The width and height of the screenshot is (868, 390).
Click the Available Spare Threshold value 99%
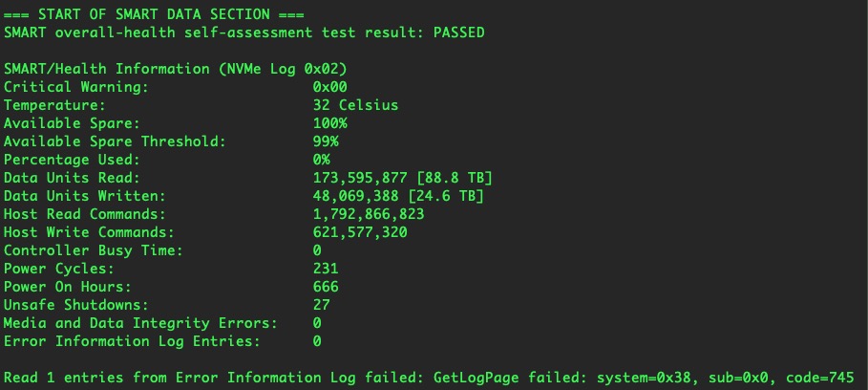pyautogui.click(x=326, y=141)
